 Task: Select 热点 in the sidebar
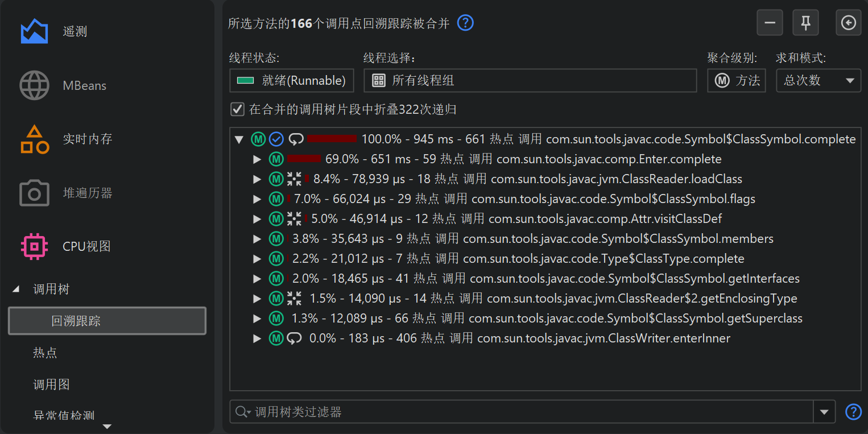click(x=45, y=353)
